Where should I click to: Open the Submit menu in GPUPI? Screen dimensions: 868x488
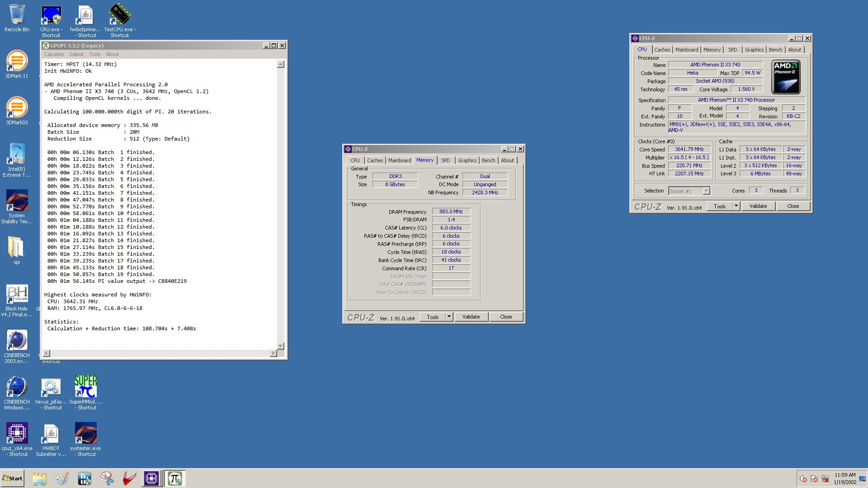pyautogui.click(x=76, y=54)
